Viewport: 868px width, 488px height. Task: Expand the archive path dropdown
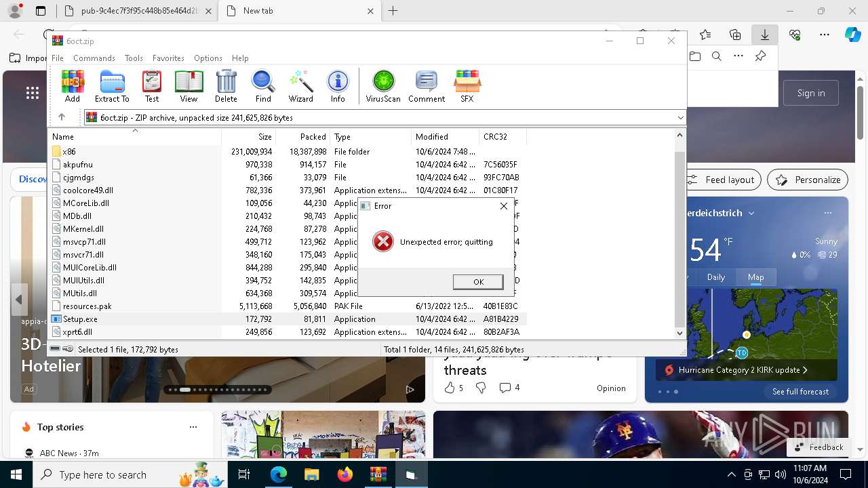pyautogui.click(x=680, y=118)
